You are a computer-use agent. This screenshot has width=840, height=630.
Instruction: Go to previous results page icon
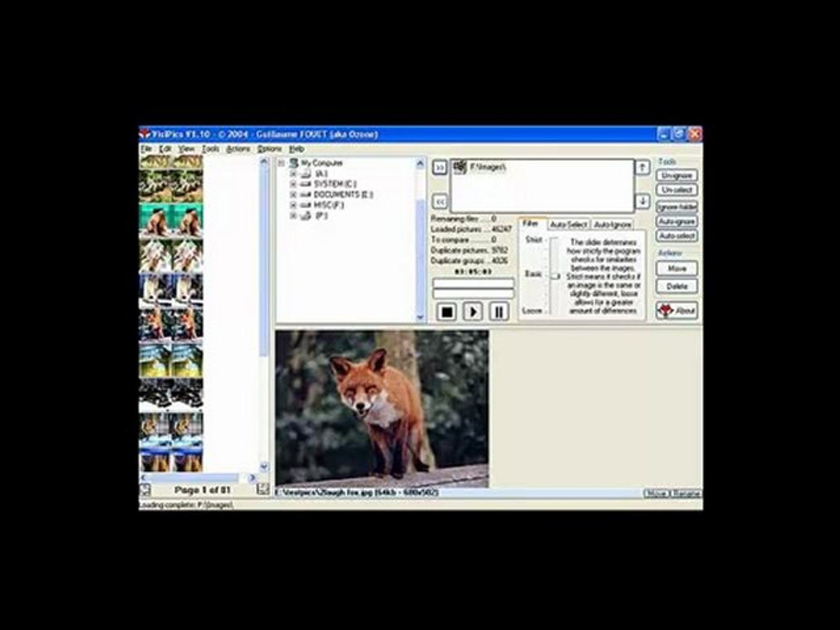(x=145, y=490)
